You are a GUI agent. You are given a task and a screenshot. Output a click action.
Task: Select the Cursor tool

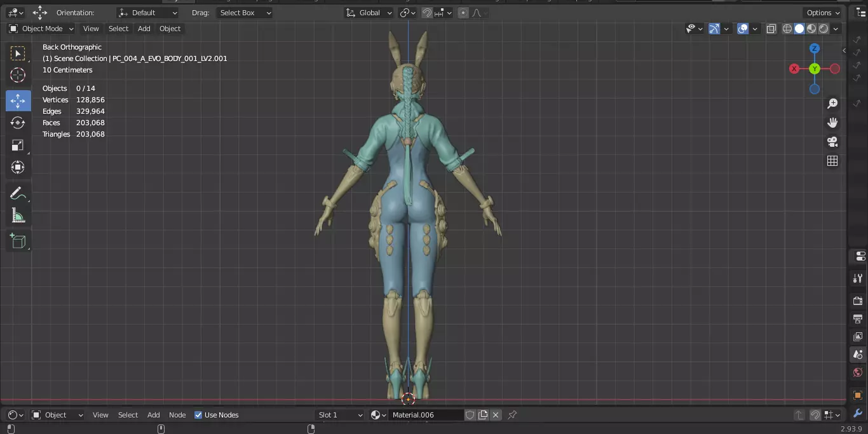click(x=18, y=76)
